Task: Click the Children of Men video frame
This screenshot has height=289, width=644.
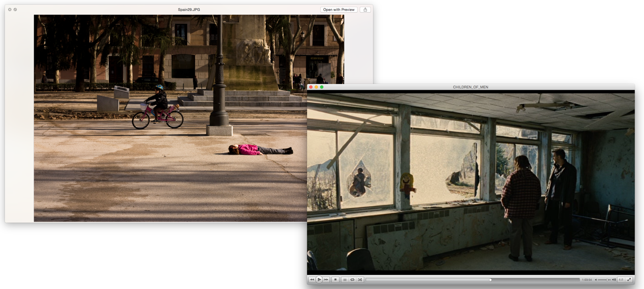Action: tap(471, 182)
